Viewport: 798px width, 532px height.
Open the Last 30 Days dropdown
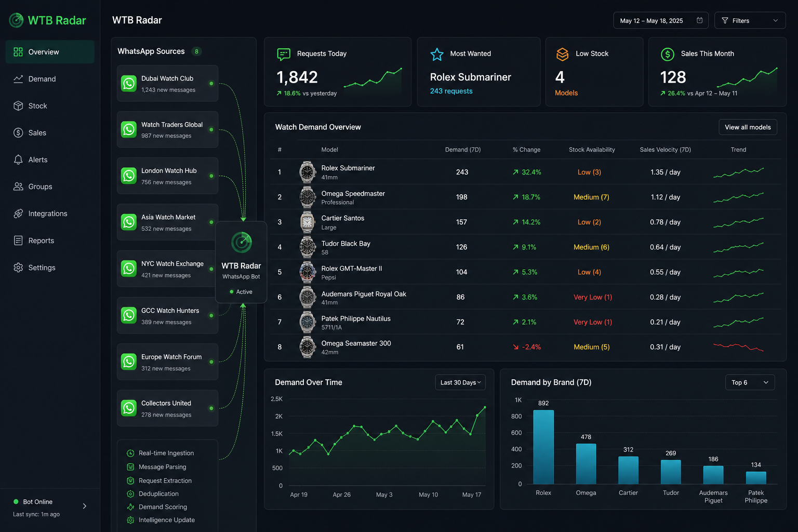click(x=460, y=382)
